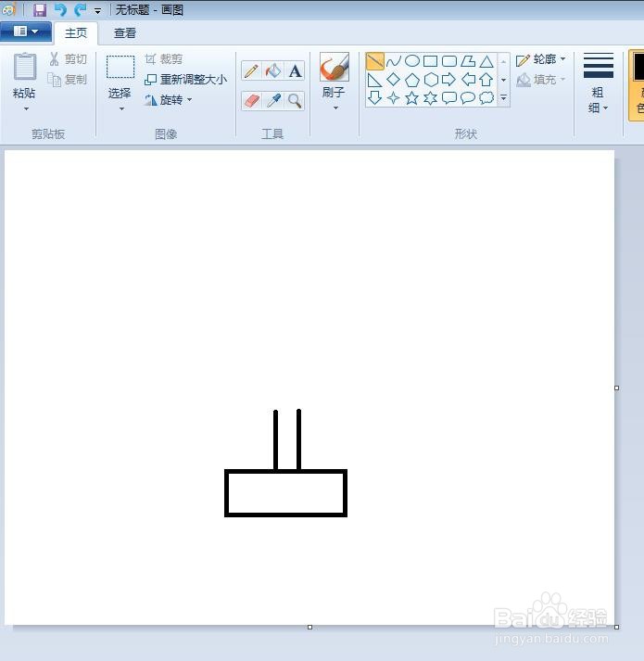Click 重新调整大小 resize button
This screenshot has height=661, width=644.
pos(186,79)
